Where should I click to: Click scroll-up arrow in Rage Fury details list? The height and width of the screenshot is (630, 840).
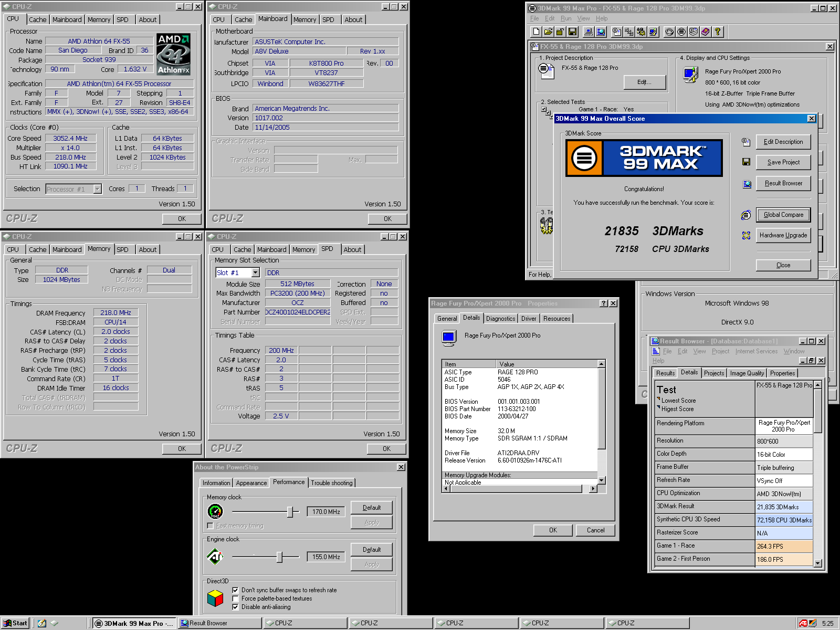point(601,364)
